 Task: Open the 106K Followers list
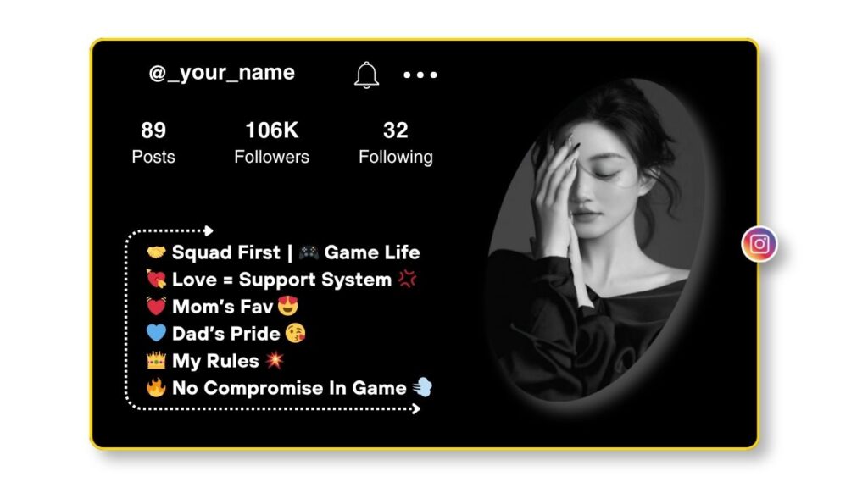[271, 143]
